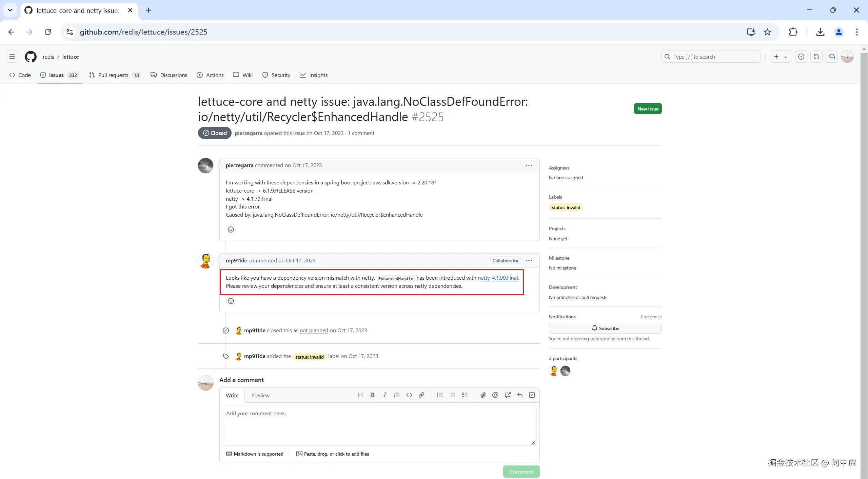868x479 pixels.
Task: Reference an issue or pull request icon
Action: point(508,395)
